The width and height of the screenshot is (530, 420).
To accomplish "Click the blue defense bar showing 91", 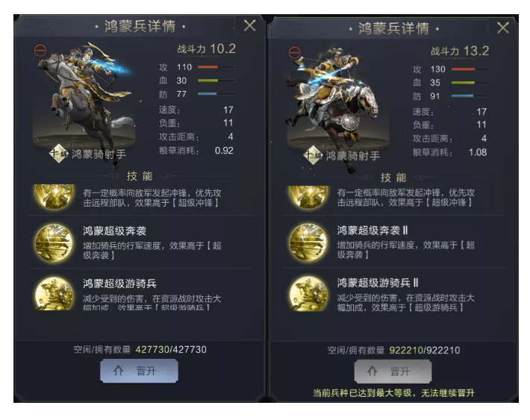I will (x=470, y=96).
